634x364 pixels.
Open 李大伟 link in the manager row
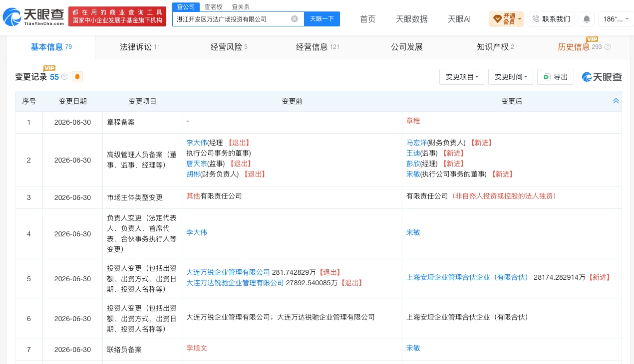tap(197, 143)
